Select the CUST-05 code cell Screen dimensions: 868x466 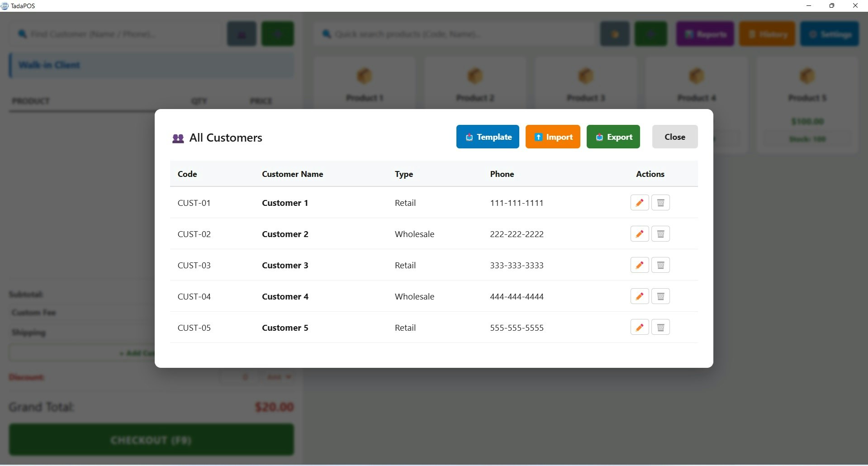point(194,328)
